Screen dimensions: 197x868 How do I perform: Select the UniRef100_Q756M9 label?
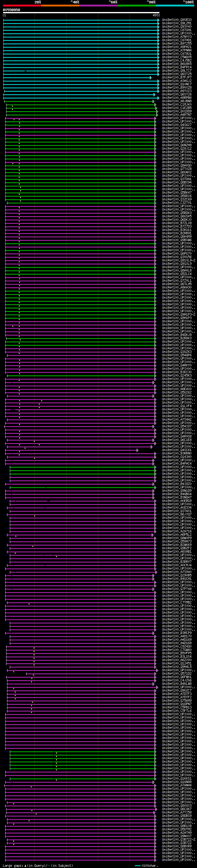coord(177,700)
